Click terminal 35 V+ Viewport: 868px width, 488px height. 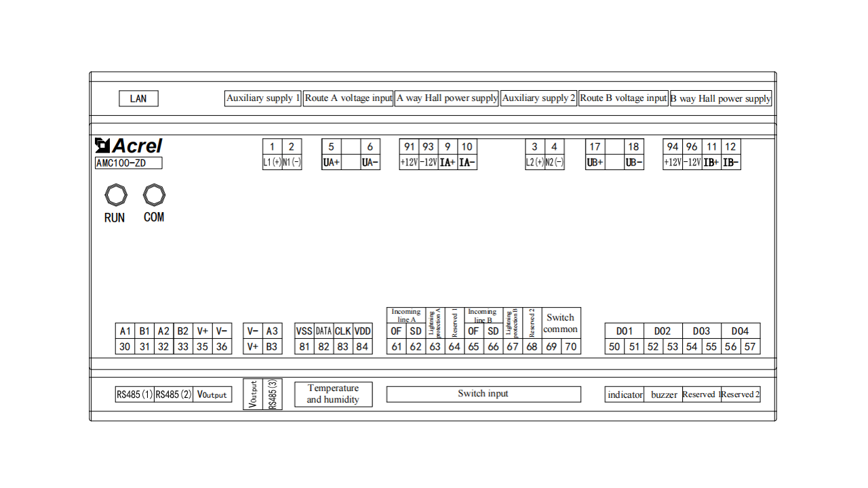[203, 339]
